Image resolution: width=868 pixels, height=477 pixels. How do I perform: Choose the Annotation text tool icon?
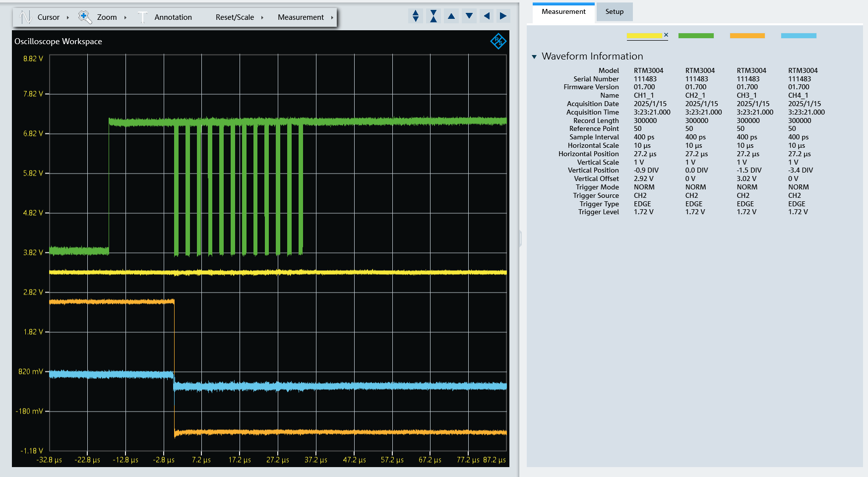pos(142,17)
